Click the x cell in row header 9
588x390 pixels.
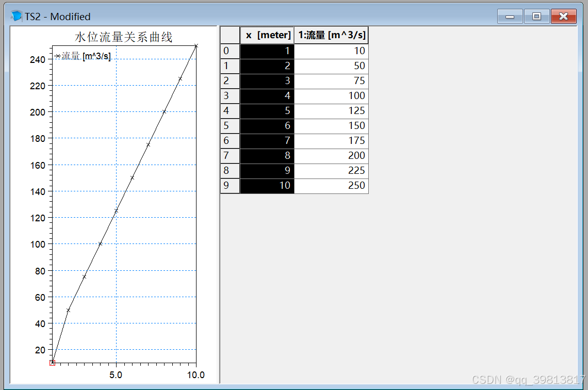(x=267, y=186)
